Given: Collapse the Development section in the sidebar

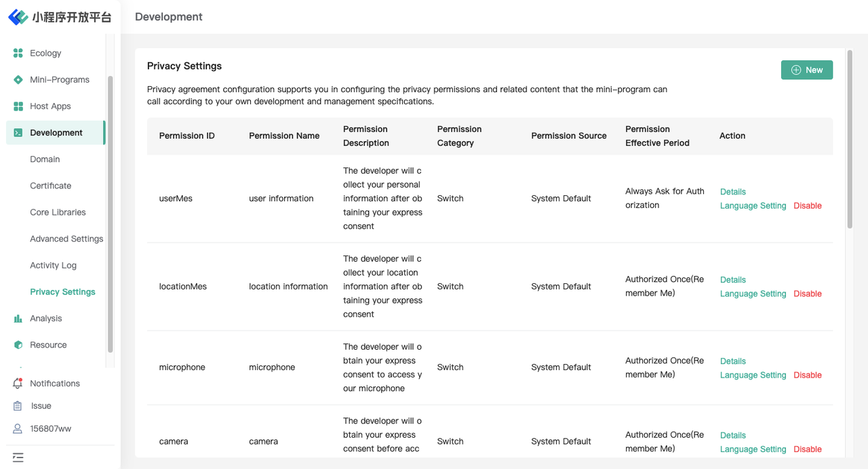Looking at the screenshot, I should click(x=55, y=133).
